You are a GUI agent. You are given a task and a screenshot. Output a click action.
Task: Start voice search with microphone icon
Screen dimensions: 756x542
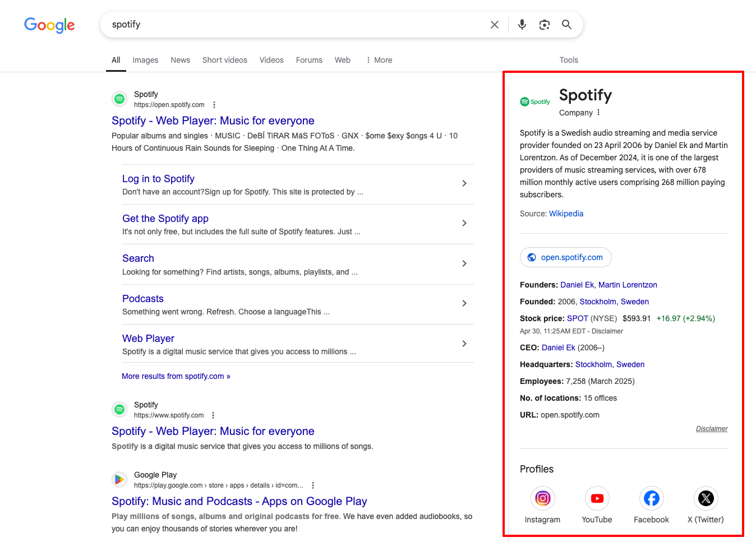[522, 25]
